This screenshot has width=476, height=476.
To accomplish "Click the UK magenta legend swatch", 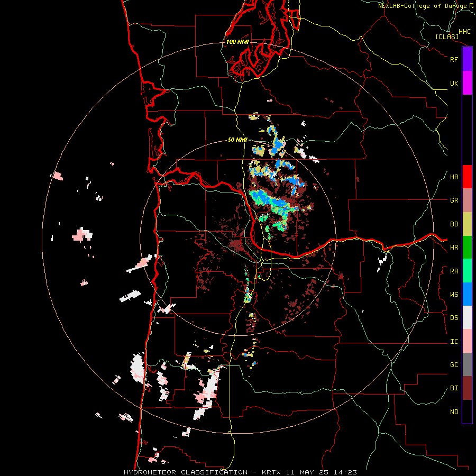I will [x=467, y=83].
